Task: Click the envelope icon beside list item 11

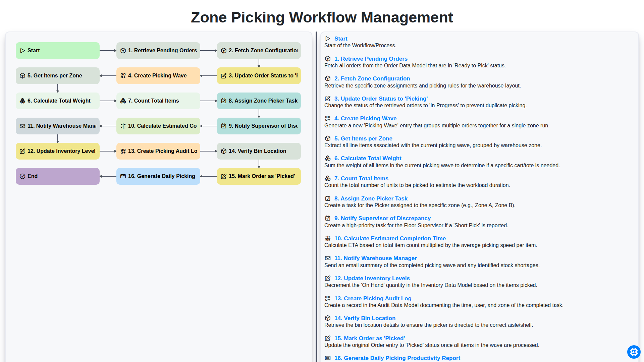Action: click(328, 258)
